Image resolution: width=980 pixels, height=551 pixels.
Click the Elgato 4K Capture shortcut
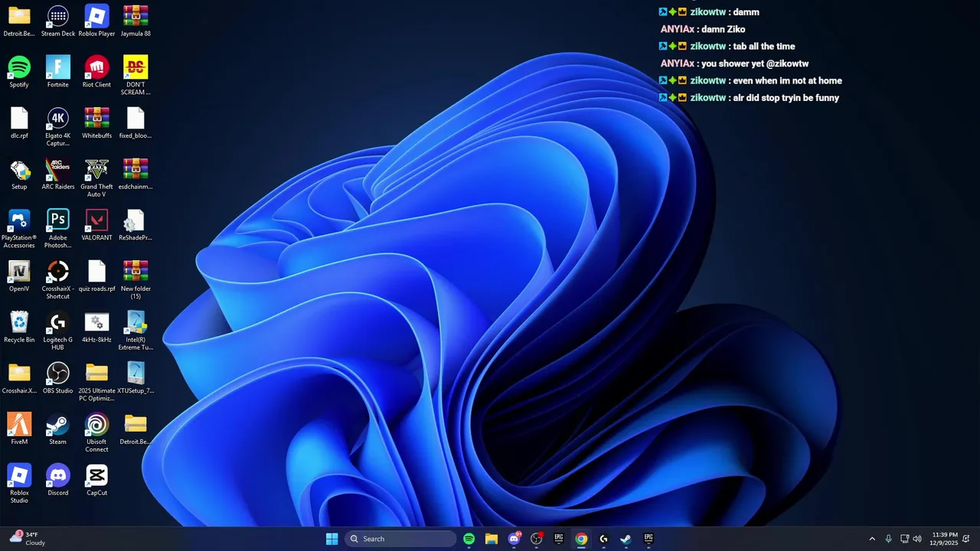58,127
